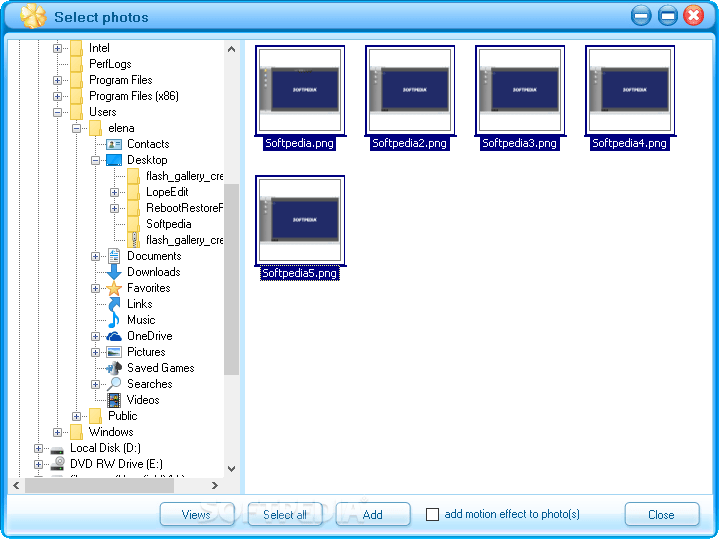Expand the Pictures node

click(x=95, y=352)
